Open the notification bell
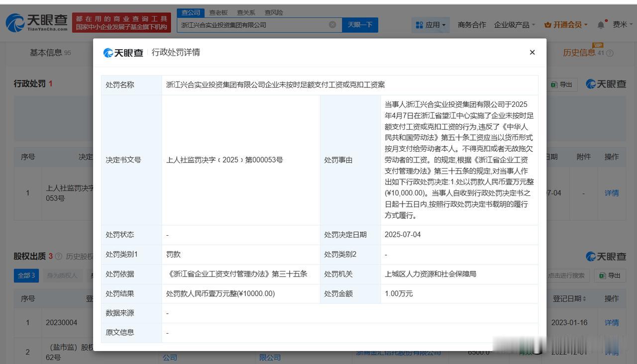This screenshot has width=637, height=364. [601, 25]
